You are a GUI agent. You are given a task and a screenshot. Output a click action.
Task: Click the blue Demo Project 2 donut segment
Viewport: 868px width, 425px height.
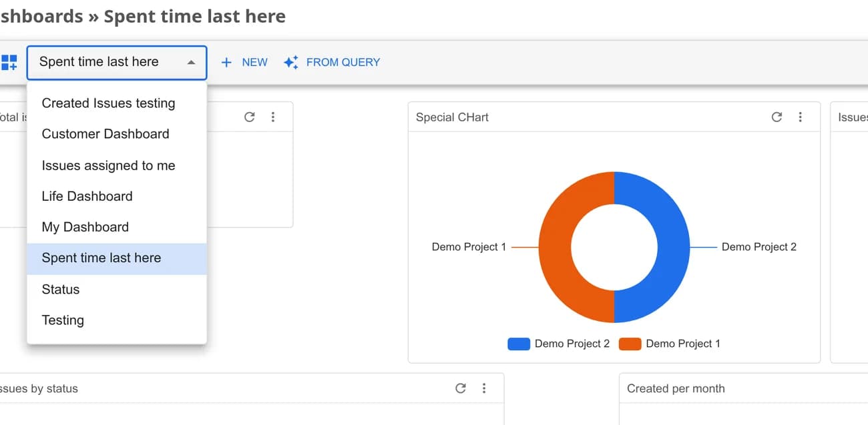click(x=672, y=248)
